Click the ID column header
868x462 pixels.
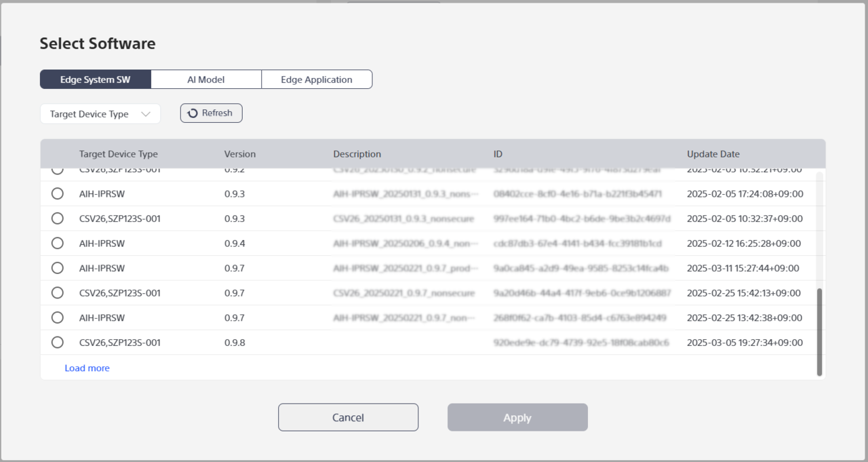(498, 154)
